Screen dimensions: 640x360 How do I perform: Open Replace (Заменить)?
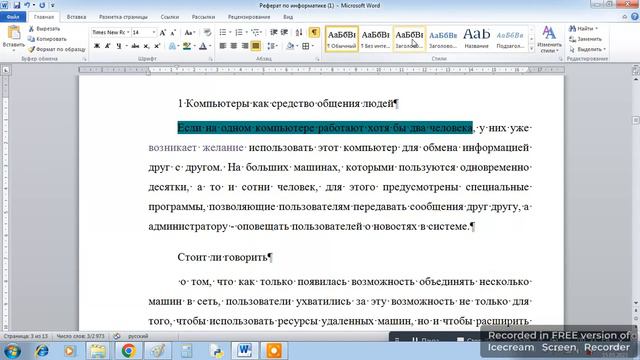pos(586,39)
